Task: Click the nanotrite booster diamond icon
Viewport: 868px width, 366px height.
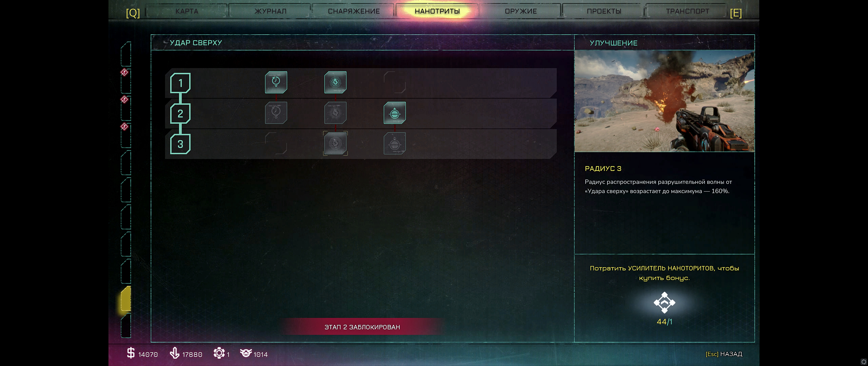Action: click(x=664, y=302)
